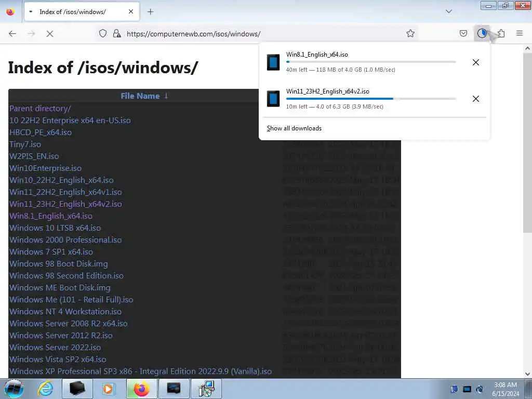
Task: Open the tracking protection shield icon
Action: click(103, 33)
